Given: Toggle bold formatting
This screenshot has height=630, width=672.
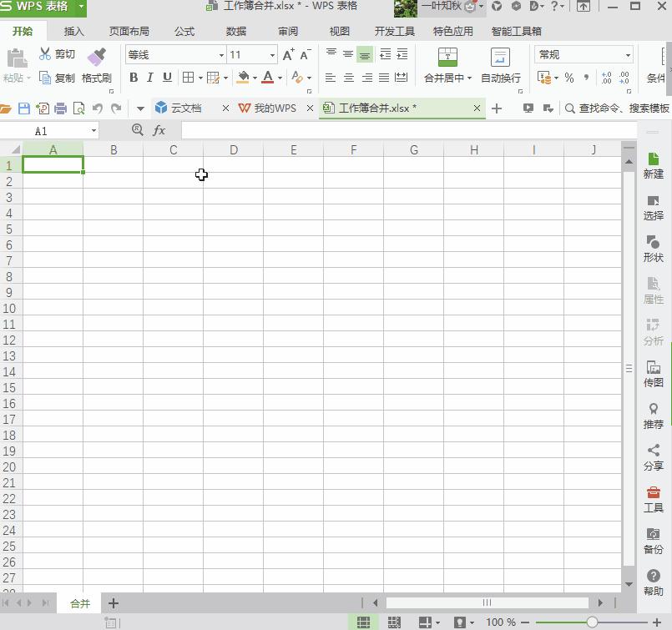Looking at the screenshot, I should pyautogui.click(x=134, y=78).
